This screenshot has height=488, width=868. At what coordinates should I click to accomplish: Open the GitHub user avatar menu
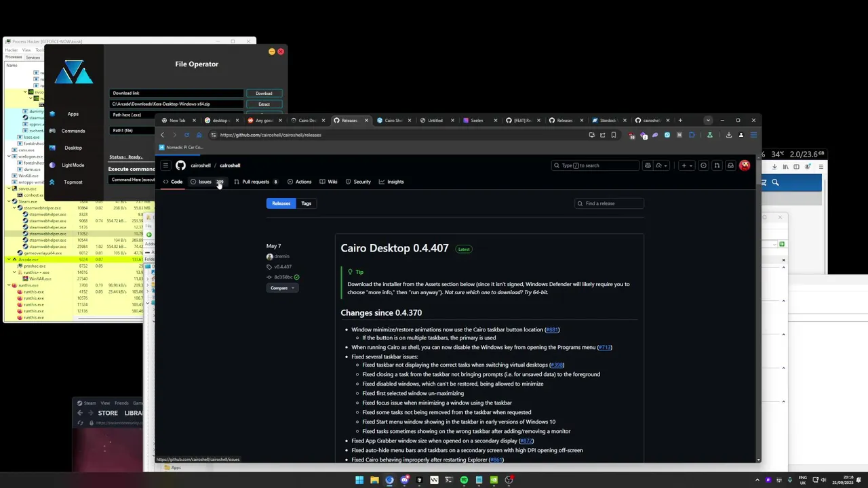coord(745,165)
